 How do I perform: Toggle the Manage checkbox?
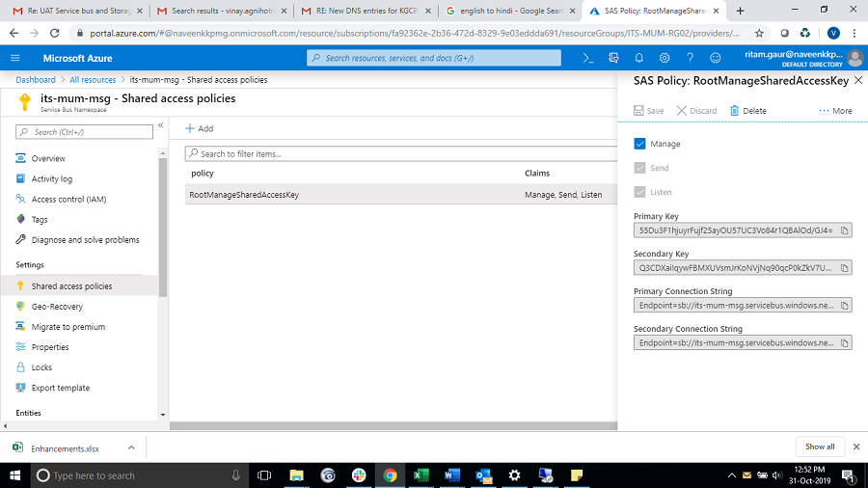coord(639,144)
